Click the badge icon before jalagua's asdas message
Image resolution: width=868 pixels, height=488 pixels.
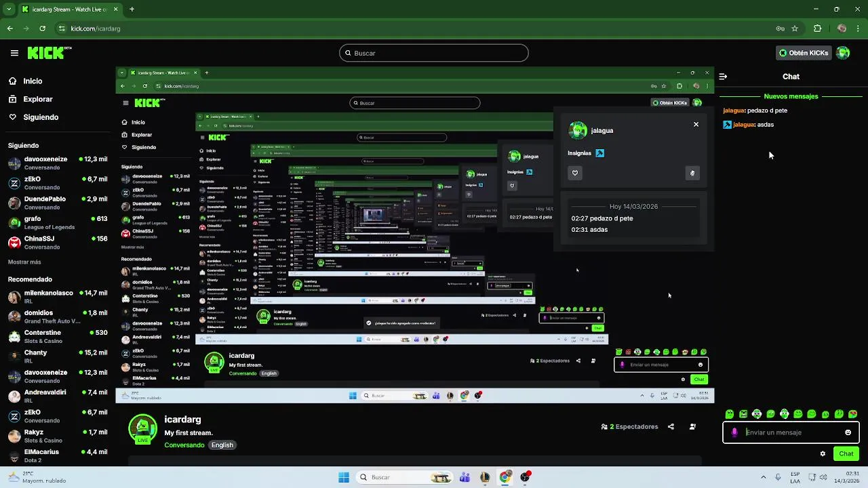pyautogui.click(x=727, y=125)
